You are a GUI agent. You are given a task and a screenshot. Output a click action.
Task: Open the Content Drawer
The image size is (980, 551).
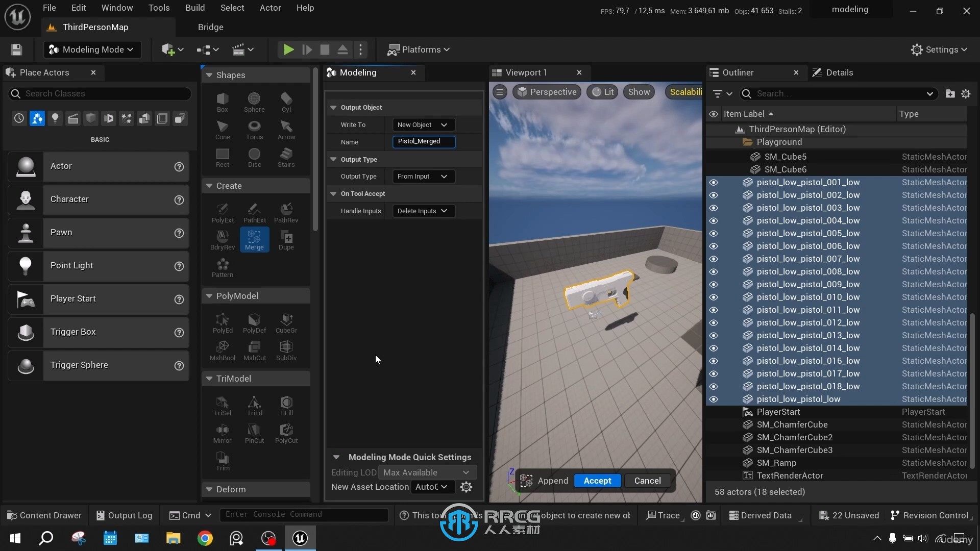pos(45,515)
